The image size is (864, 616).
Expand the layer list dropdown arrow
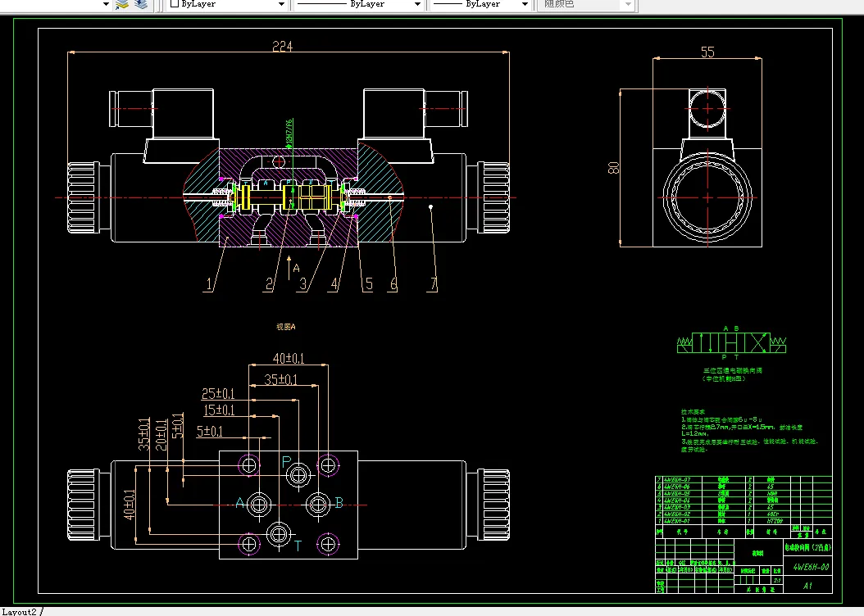coord(107,4)
